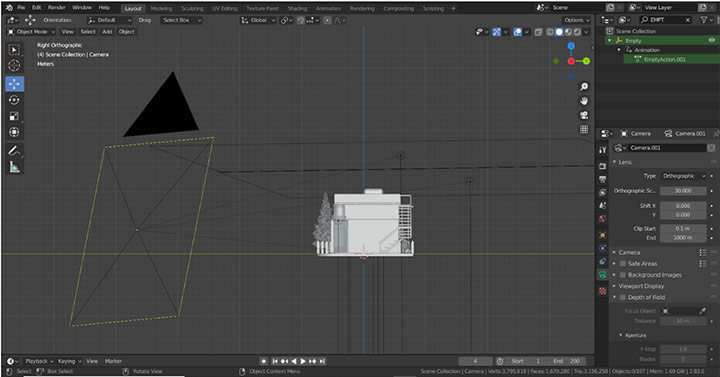Select the Measure ruler tool

14,167
